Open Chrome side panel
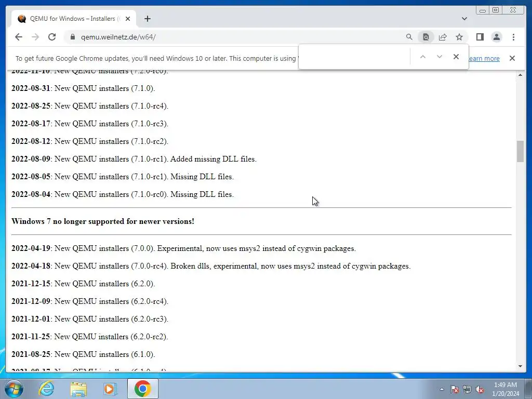 pyautogui.click(x=480, y=37)
